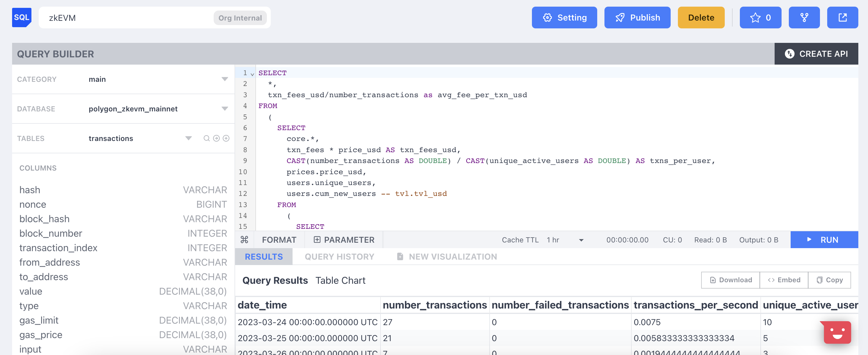Viewport: 868px width, 355px height.
Task: Open the NEW VISUALIZATION tab
Action: [447, 257]
